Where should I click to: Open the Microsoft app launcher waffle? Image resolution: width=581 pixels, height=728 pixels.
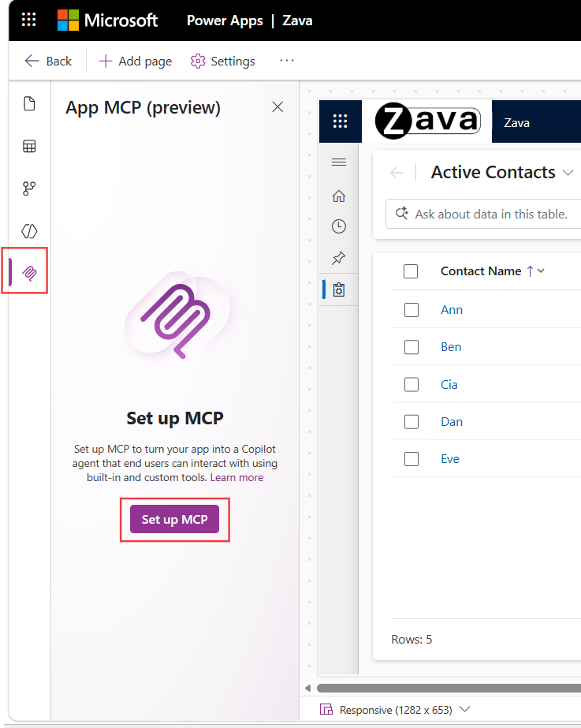tap(28, 20)
